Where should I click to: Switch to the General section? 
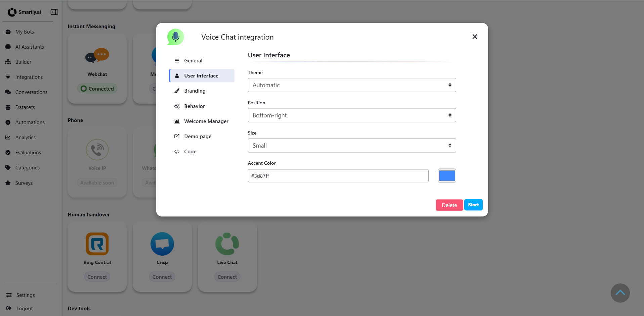coord(193,60)
